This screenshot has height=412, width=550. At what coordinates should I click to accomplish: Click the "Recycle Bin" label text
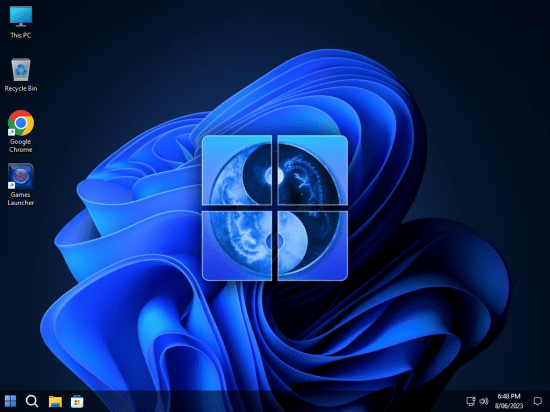pyautogui.click(x=21, y=88)
